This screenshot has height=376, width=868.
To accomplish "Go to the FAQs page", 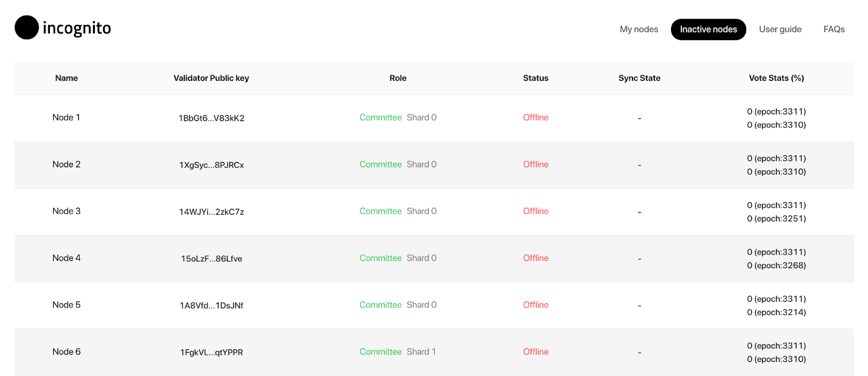I will (x=834, y=29).
